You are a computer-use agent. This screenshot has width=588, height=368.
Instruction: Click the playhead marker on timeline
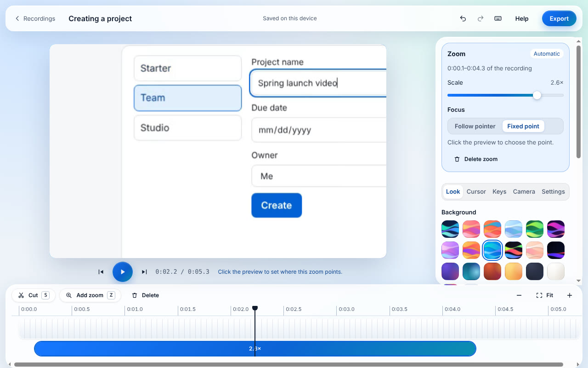[x=255, y=308]
